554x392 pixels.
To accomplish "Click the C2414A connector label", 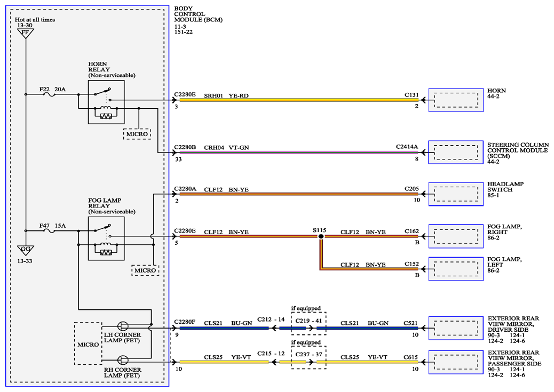I will [407, 147].
